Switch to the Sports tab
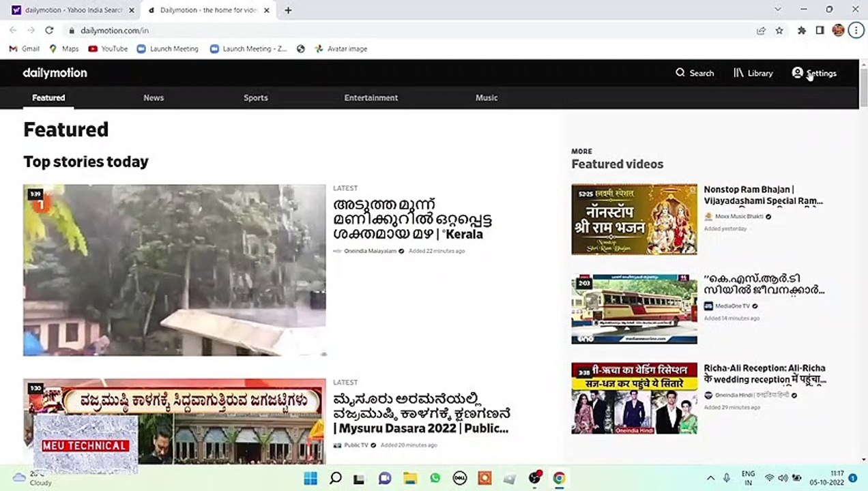 pyautogui.click(x=256, y=98)
